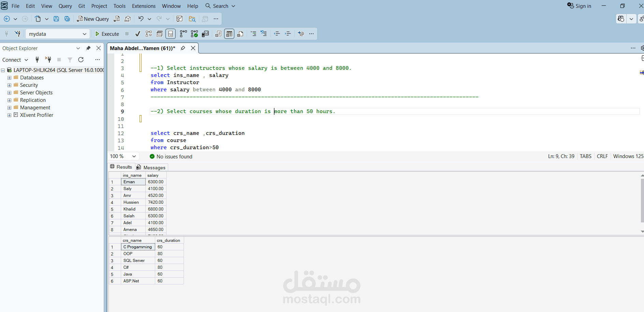Toggle Results to Grid mode
This screenshot has height=312, width=644.
point(229,33)
